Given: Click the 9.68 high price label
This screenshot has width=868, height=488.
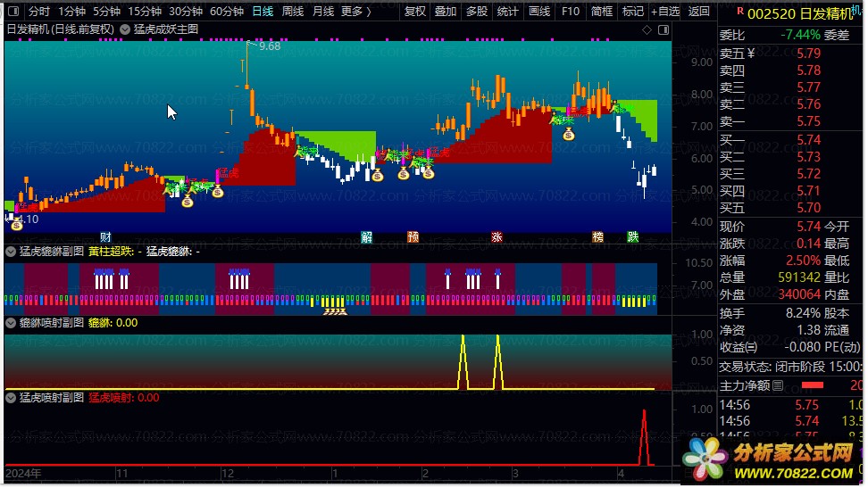Looking at the screenshot, I should pos(270,46).
